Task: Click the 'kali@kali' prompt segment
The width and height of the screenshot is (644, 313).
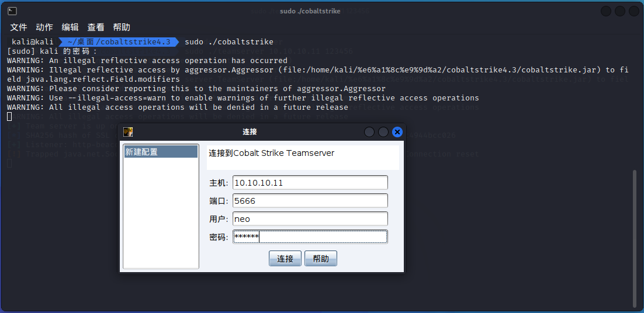Action: (33, 42)
